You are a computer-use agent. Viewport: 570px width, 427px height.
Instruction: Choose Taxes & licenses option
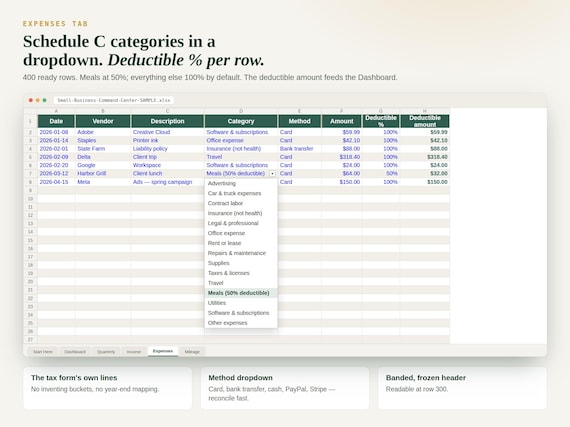(x=241, y=273)
